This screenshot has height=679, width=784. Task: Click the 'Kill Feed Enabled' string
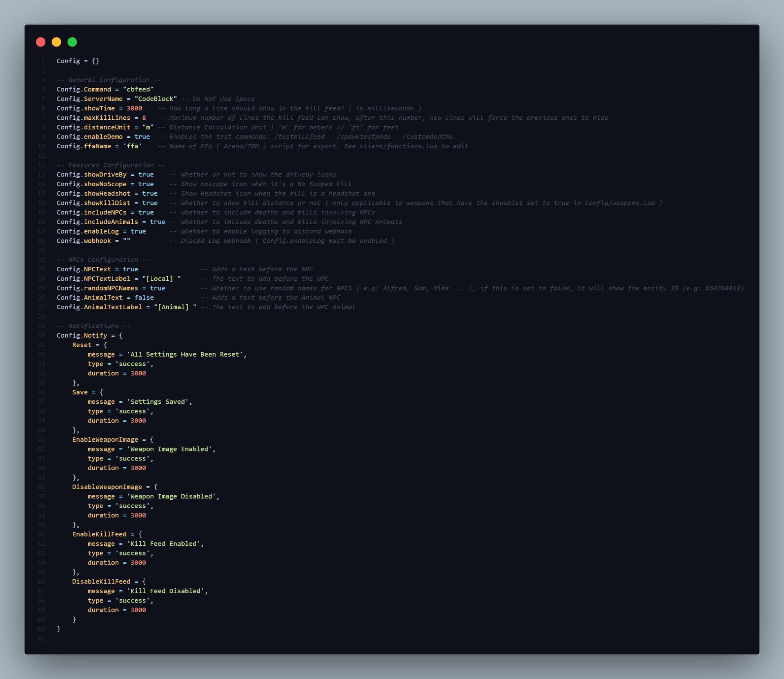[163, 544]
